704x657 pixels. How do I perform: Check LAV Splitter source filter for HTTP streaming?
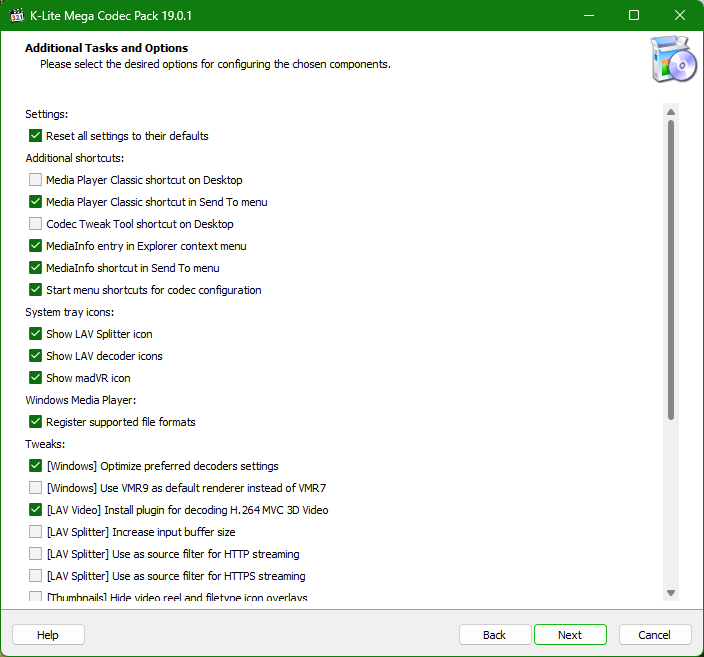(35, 554)
